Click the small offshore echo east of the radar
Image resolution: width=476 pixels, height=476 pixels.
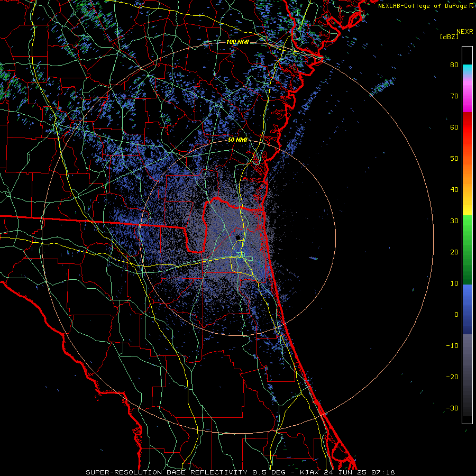click(314, 259)
